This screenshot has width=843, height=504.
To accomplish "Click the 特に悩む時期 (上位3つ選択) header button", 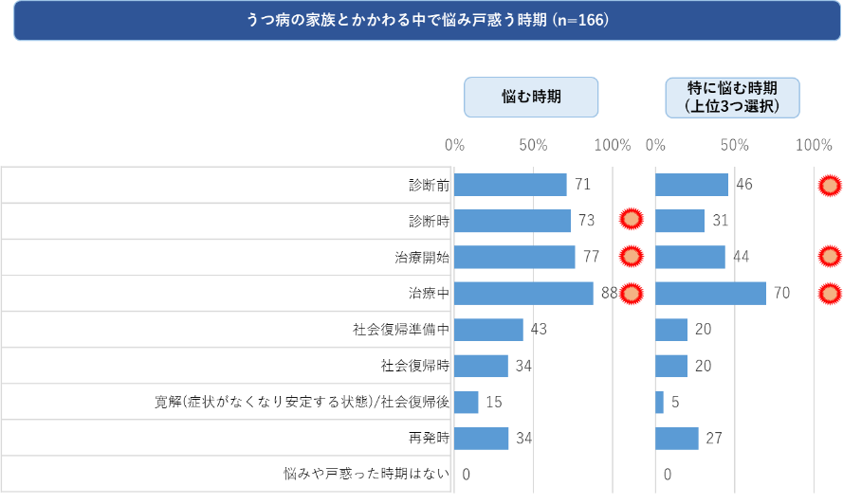I will [732, 97].
